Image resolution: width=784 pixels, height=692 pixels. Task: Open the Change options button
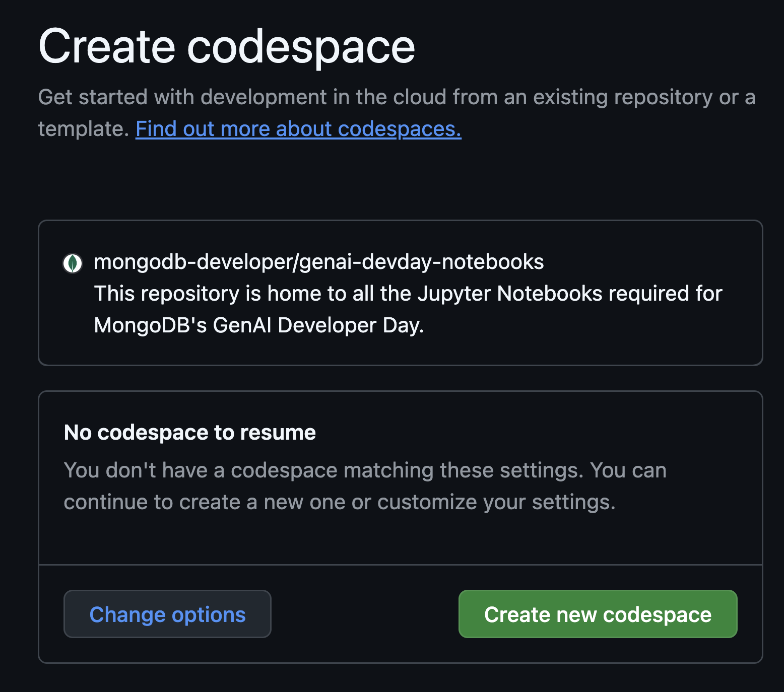pyautogui.click(x=167, y=614)
